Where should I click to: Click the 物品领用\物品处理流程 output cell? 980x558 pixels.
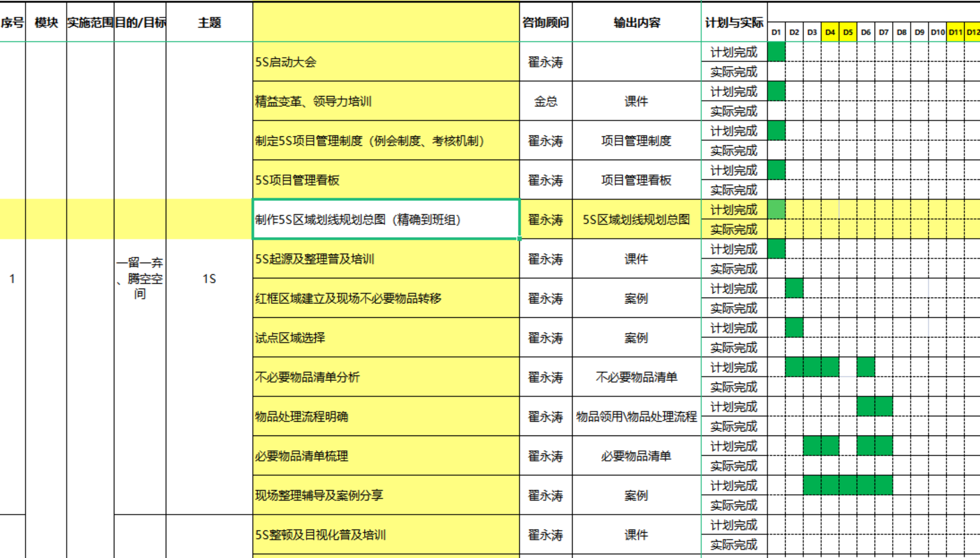(636, 417)
